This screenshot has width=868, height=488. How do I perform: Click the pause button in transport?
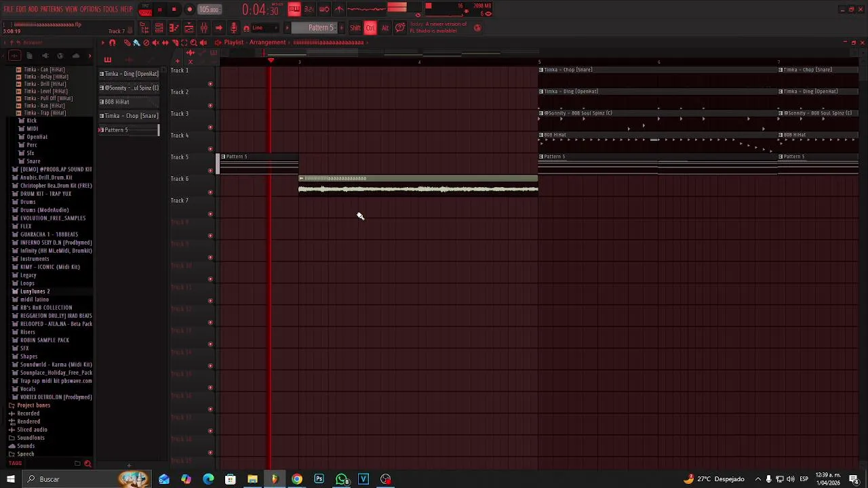click(160, 9)
